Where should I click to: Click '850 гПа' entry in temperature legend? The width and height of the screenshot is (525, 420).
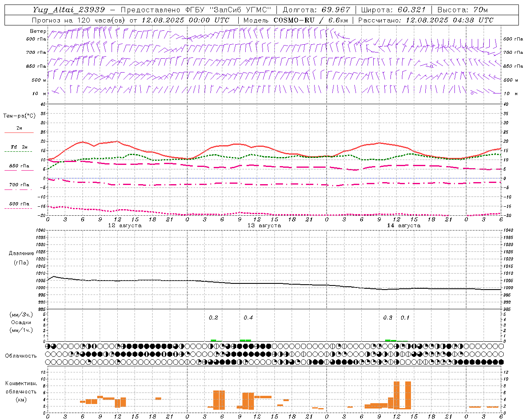19,166
